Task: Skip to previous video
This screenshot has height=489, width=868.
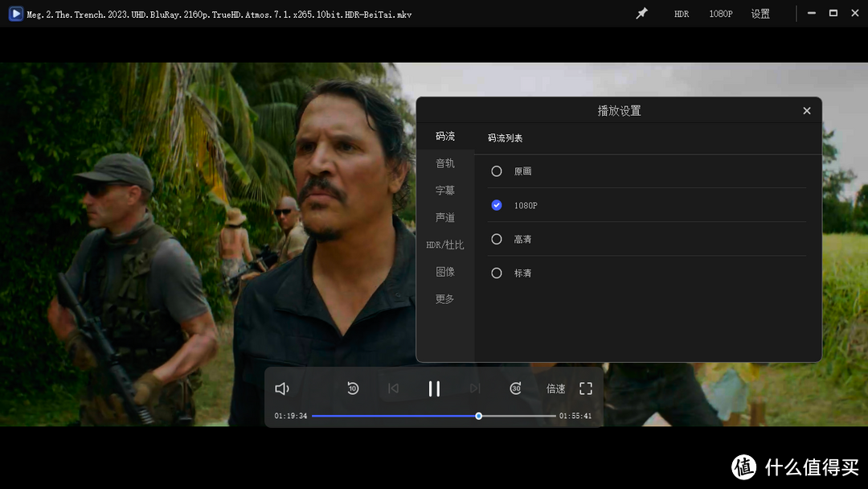Action: [394, 388]
